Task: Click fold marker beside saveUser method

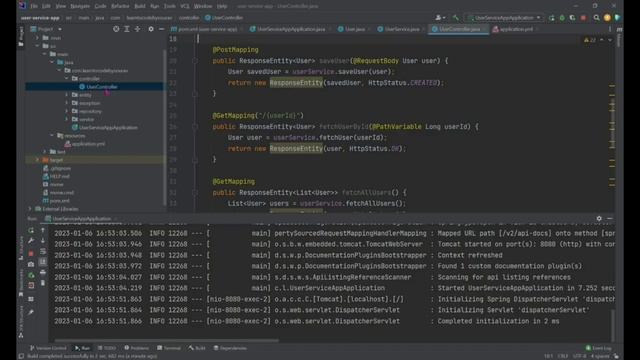Action: pyautogui.click(x=195, y=61)
